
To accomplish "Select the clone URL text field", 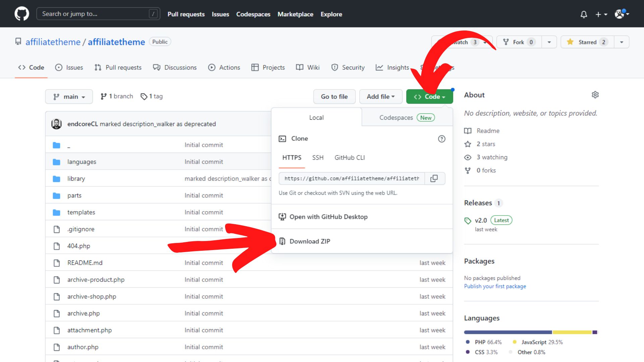I will pyautogui.click(x=352, y=178).
